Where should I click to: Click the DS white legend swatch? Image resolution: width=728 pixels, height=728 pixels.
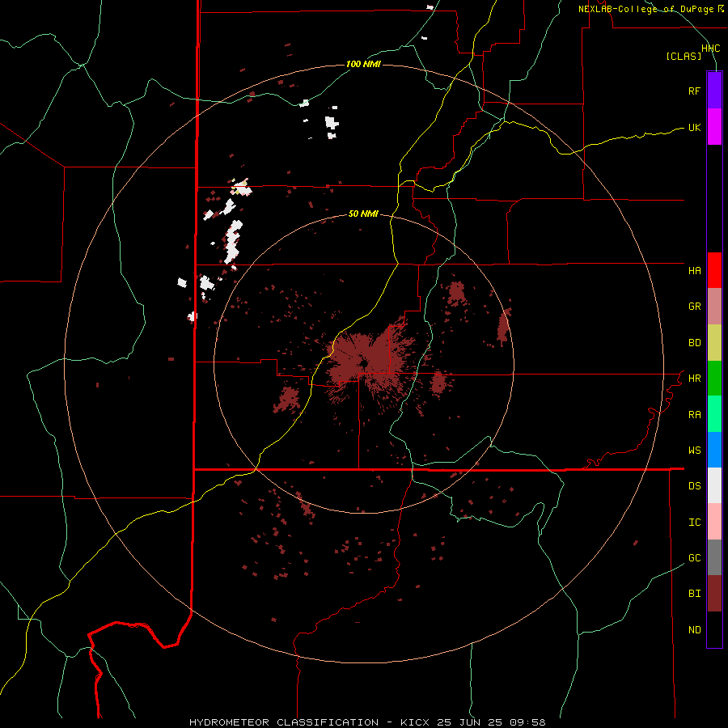714,485
